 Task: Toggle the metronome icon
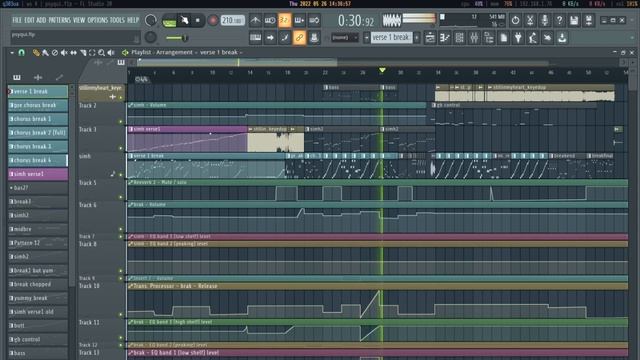(x=256, y=20)
